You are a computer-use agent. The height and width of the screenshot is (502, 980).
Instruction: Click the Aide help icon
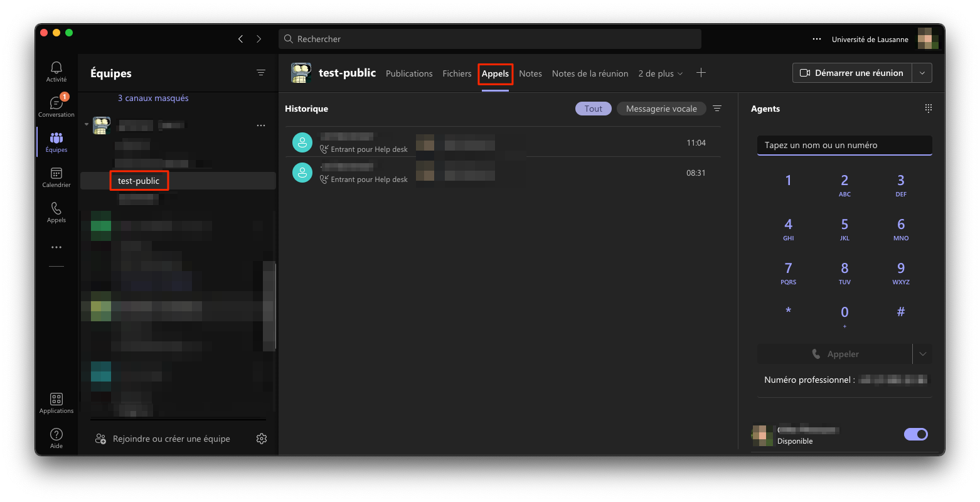pyautogui.click(x=56, y=437)
